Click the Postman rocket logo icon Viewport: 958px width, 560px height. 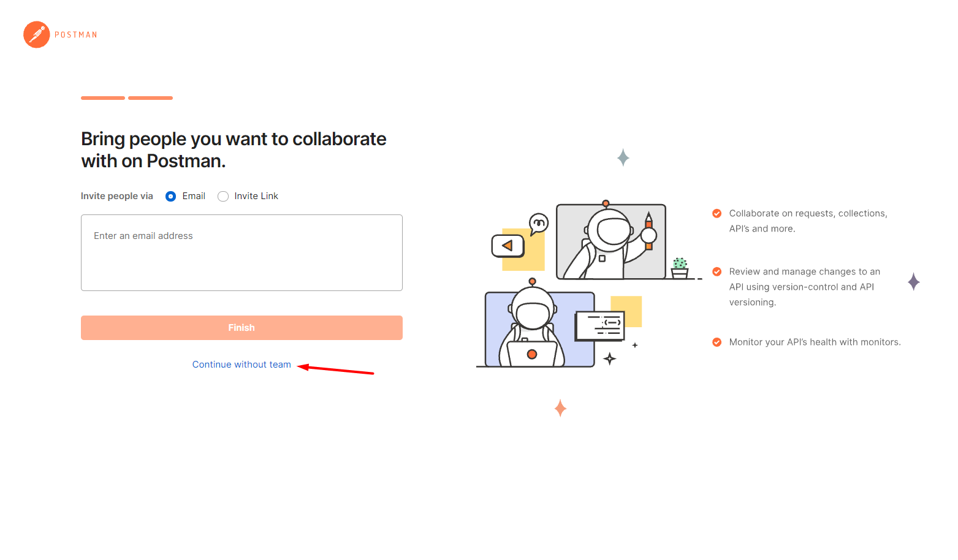tap(37, 35)
